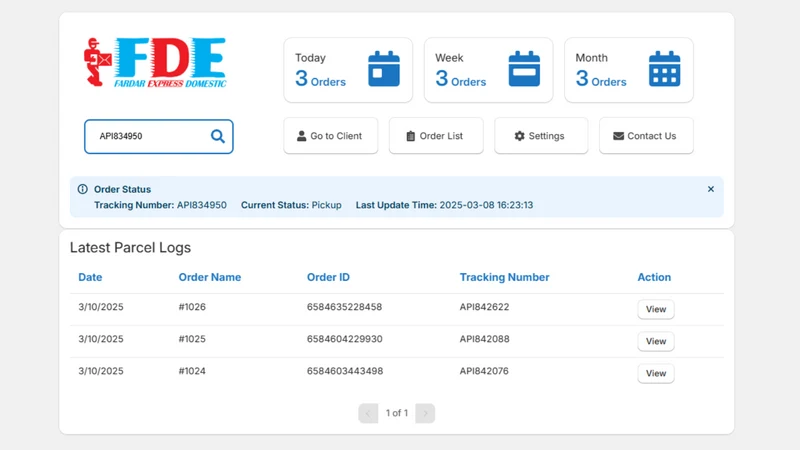800x450 pixels.
Task: Click the Action column header
Action: coord(654,277)
